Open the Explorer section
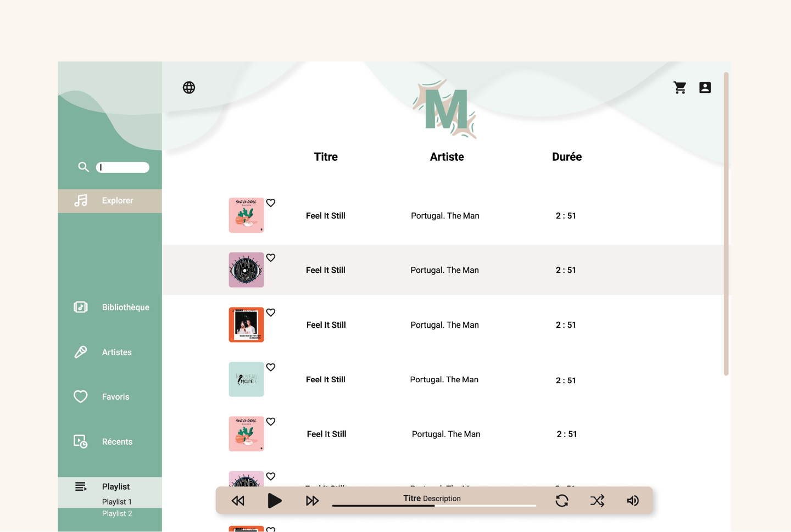791x532 pixels. 110,201
